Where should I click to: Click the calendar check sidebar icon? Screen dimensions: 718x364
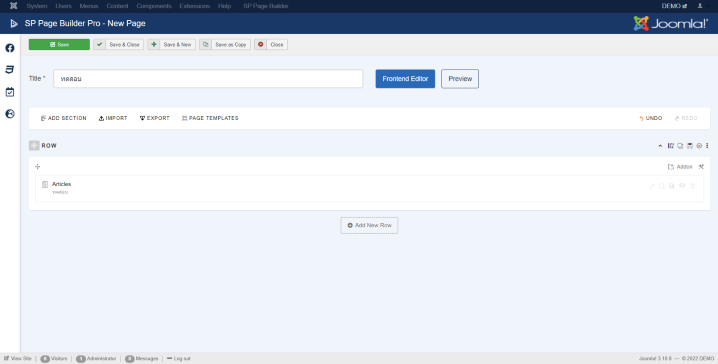click(10, 92)
